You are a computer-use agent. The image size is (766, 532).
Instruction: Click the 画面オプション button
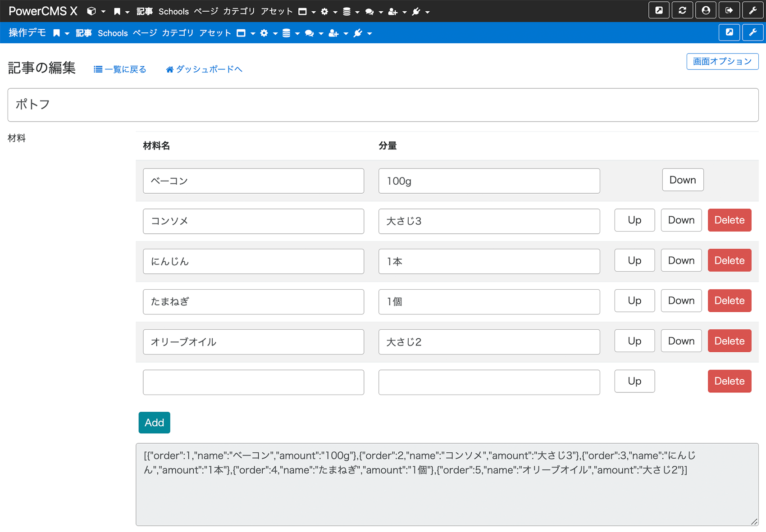pos(722,61)
